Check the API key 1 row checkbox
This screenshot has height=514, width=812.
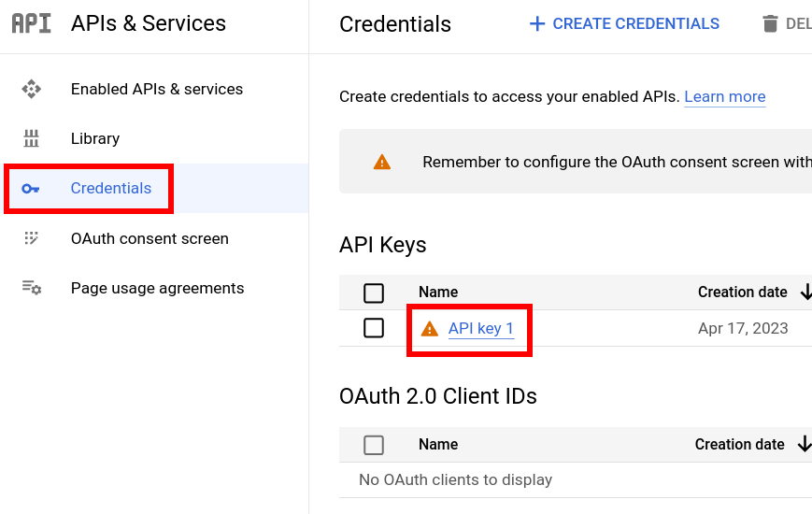coord(374,328)
